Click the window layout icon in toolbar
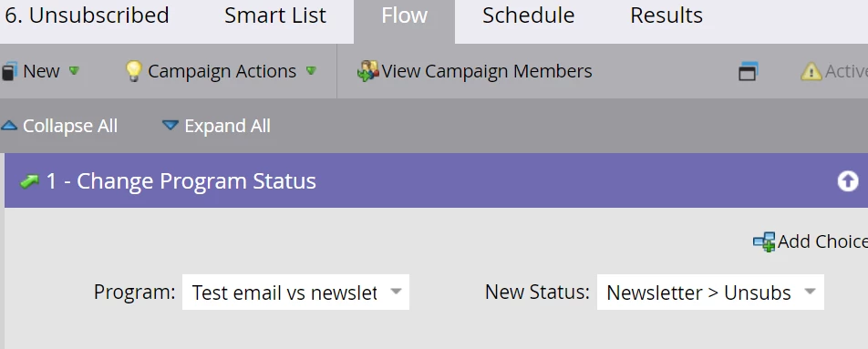Viewport: 868px width, 349px height. click(748, 71)
